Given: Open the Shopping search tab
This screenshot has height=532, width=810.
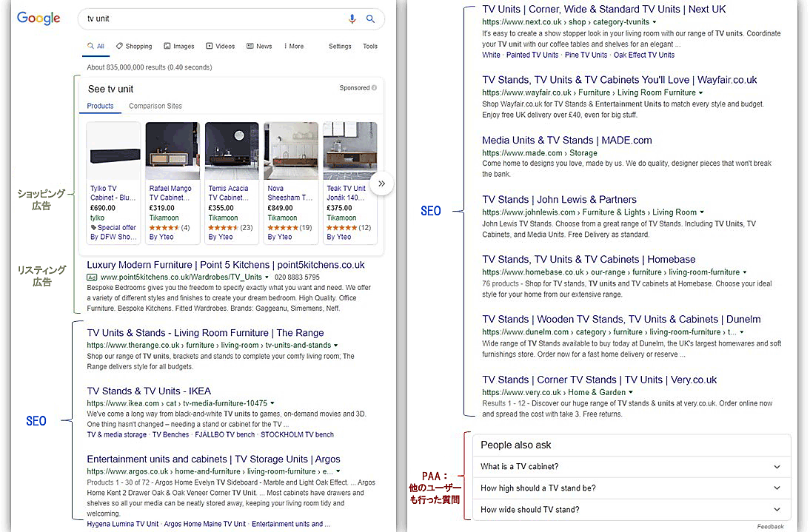Looking at the screenshot, I should coord(134,46).
